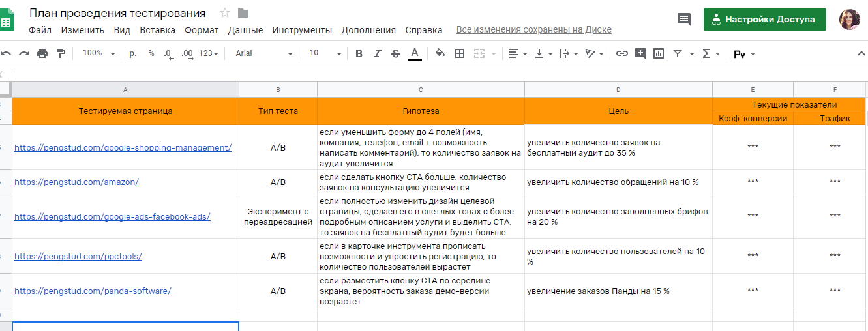Open the account avatar
The width and height of the screenshot is (868, 331).
[x=850, y=19]
